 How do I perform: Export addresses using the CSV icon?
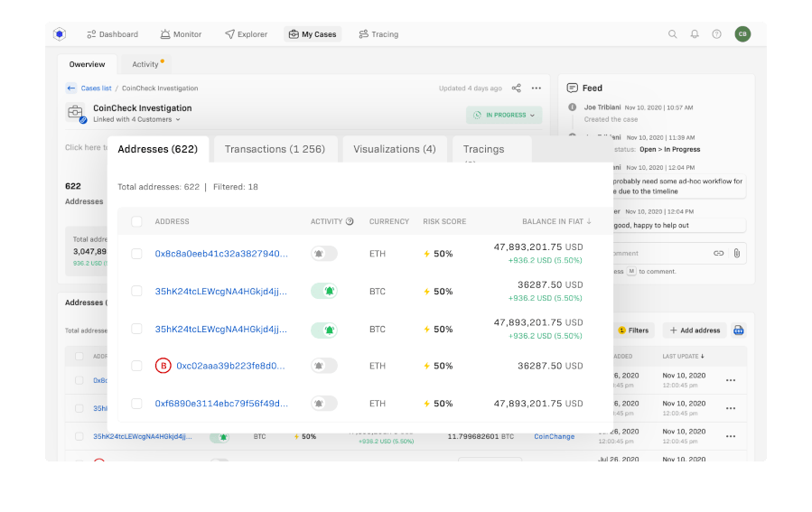pos(739,330)
